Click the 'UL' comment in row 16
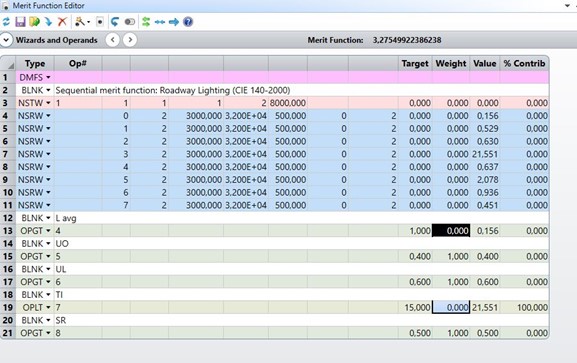 coord(61,269)
